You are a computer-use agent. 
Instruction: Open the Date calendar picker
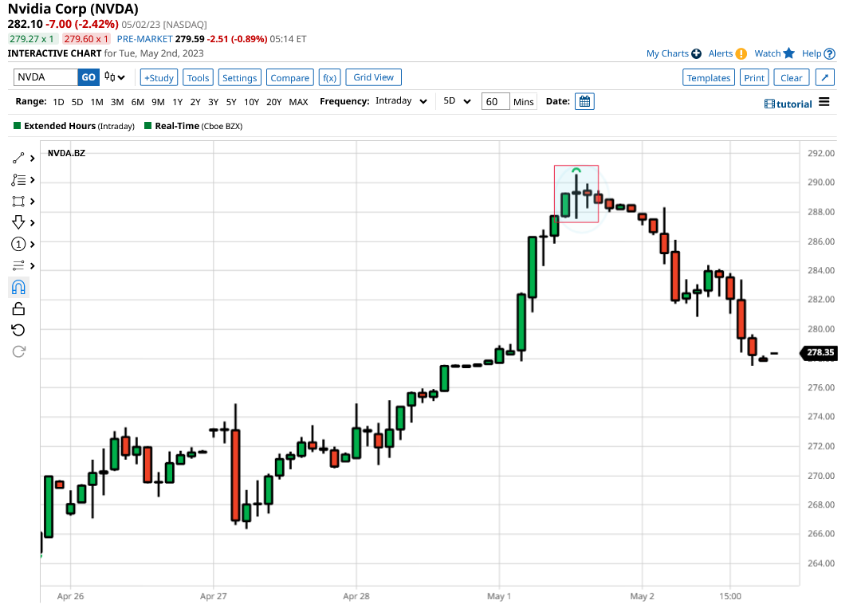[584, 101]
